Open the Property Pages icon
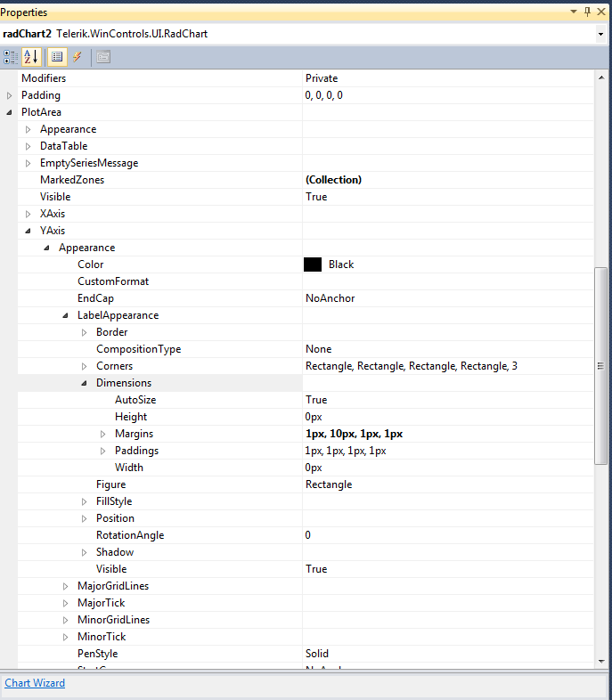The image size is (612, 700). click(103, 57)
